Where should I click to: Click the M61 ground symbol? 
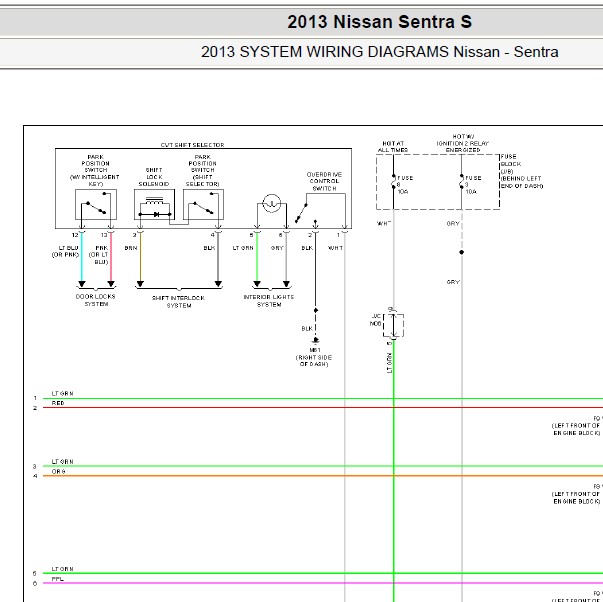315,340
